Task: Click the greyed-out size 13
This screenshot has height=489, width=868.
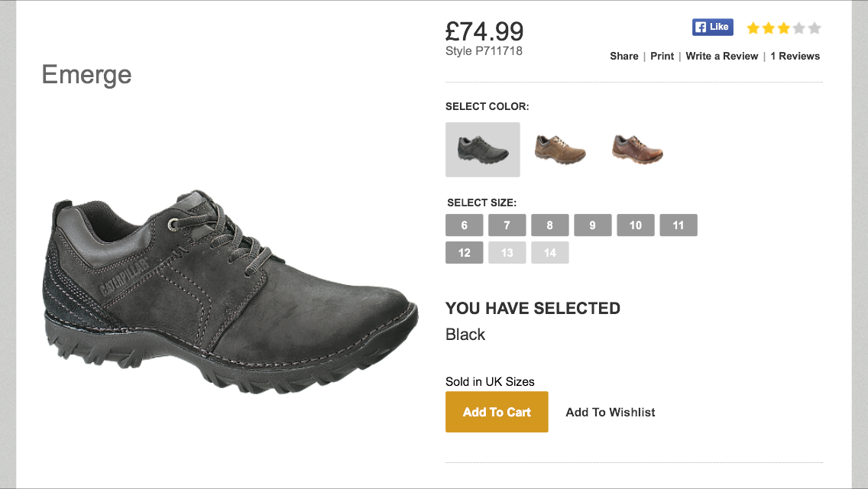Action: (x=507, y=253)
